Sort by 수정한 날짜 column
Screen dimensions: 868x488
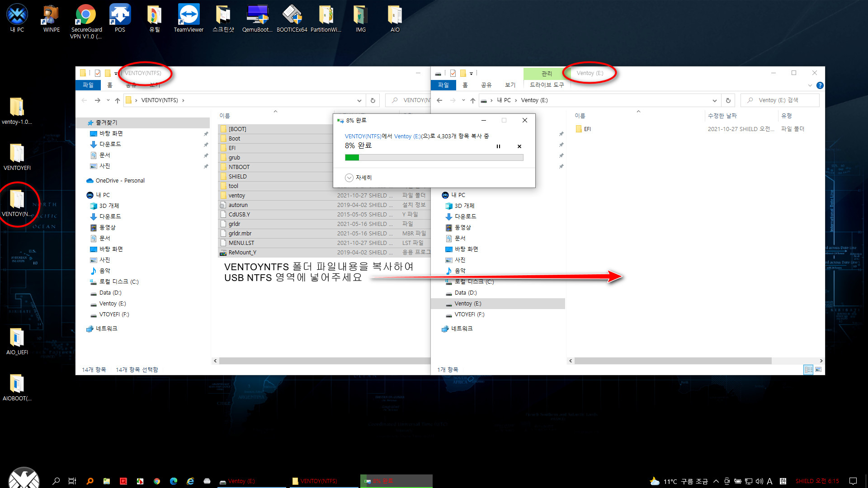point(722,116)
